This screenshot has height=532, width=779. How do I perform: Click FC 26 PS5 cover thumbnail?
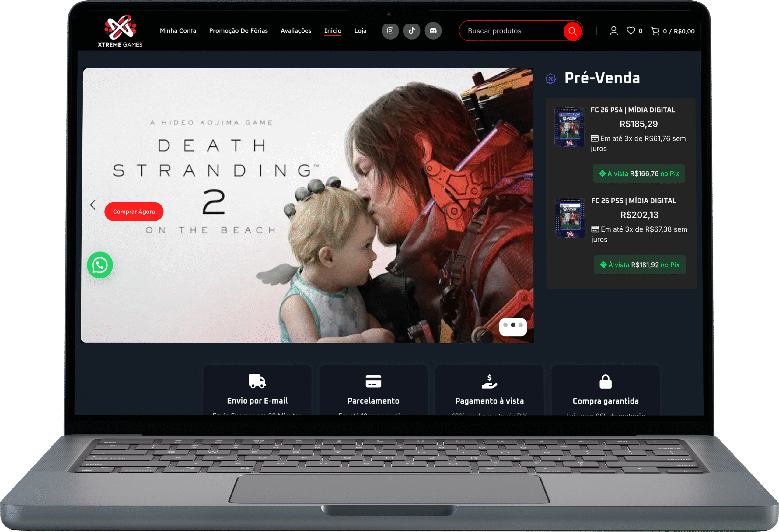[570, 218]
